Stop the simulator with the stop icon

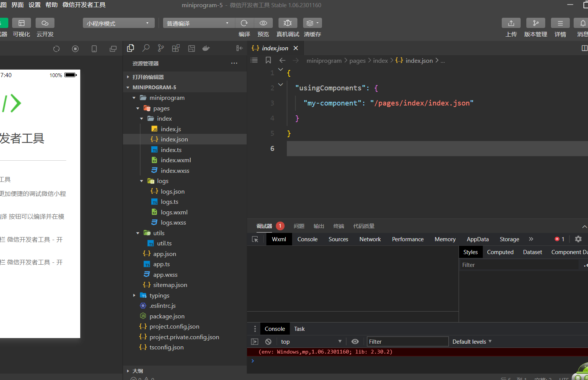point(75,49)
